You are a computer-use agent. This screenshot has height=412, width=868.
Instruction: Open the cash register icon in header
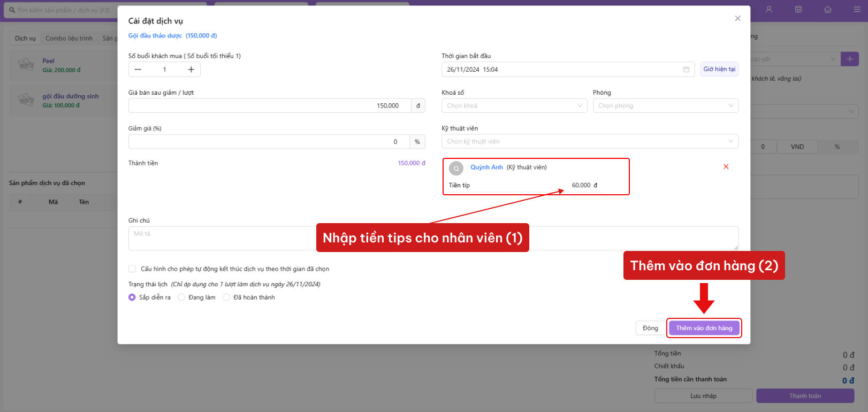tap(798, 10)
